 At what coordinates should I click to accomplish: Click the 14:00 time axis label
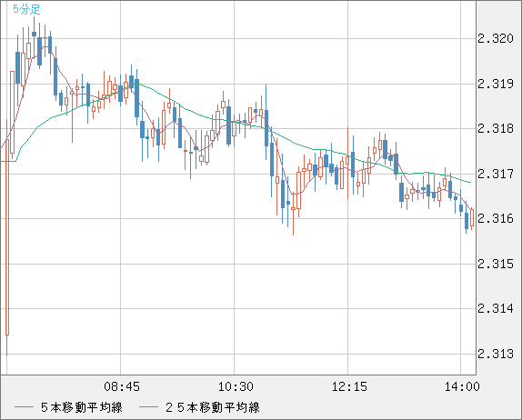tap(462, 386)
